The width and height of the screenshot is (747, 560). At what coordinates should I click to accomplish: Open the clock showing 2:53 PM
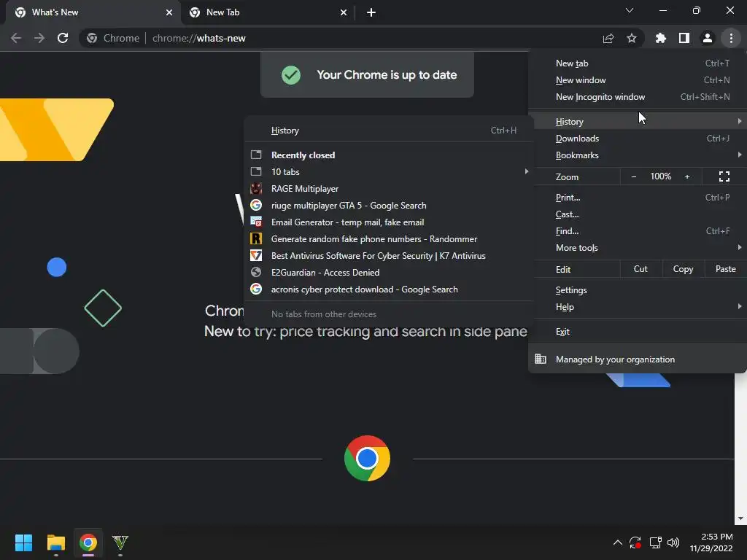tap(711, 542)
